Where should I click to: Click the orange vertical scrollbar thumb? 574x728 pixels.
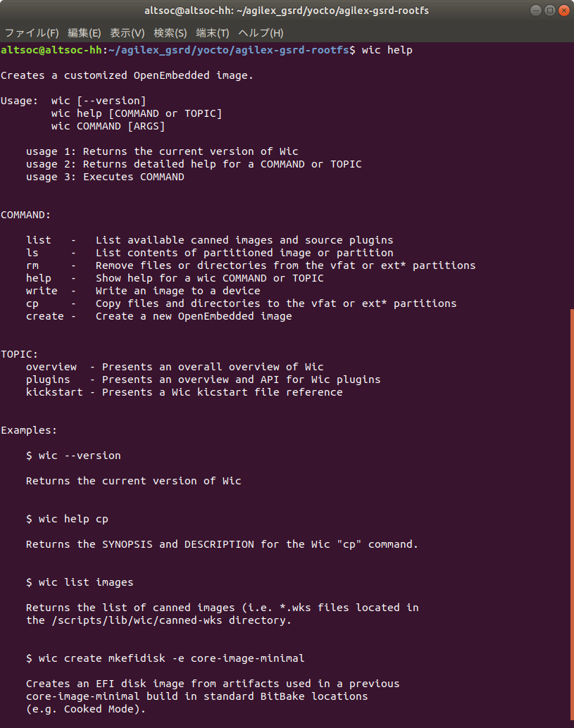[x=572, y=515]
